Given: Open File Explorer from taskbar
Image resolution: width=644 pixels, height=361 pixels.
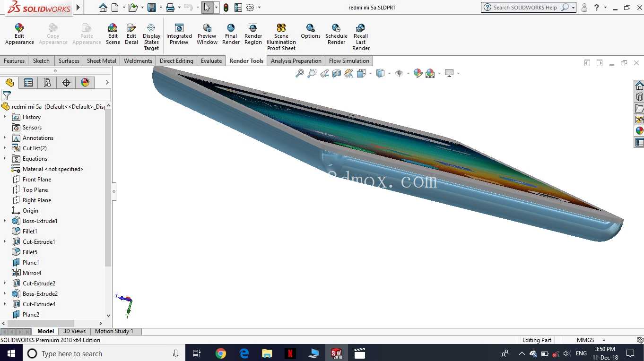Looking at the screenshot, I should coord(267,353).
